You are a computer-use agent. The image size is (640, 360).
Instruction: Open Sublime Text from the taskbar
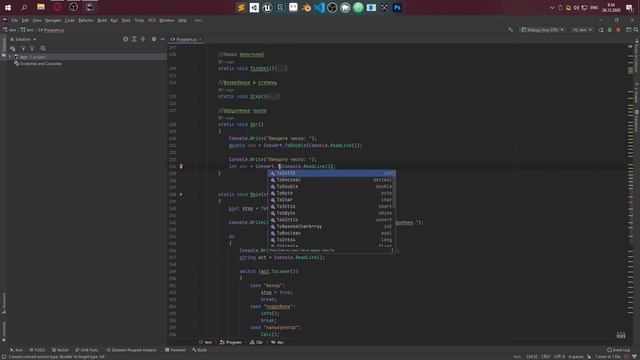(241, 7)
